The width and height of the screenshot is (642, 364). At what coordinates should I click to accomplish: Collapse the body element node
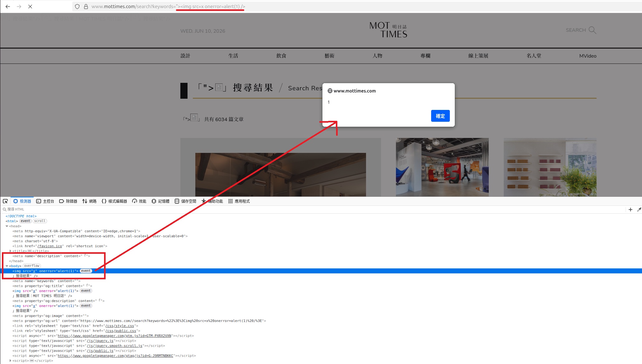click(7, 266)
